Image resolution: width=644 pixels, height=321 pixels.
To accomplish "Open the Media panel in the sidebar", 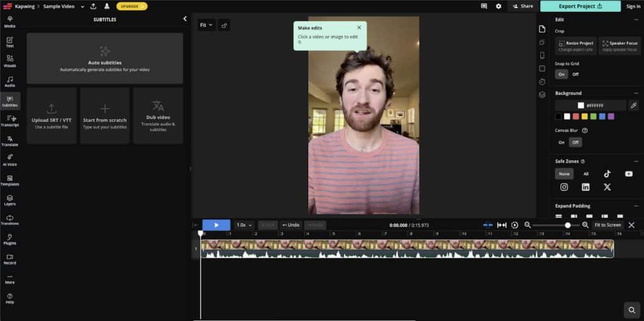I will (10, 22).
